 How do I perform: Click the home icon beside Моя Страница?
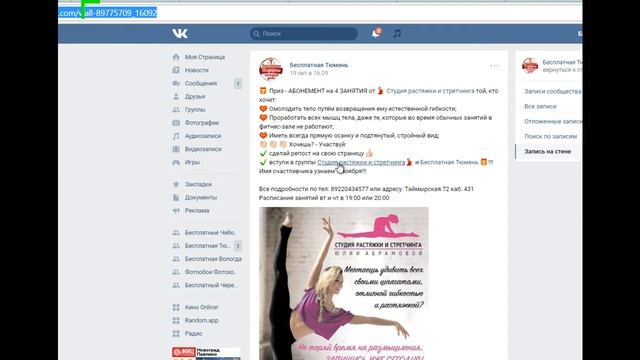click(x=176, y=57)
